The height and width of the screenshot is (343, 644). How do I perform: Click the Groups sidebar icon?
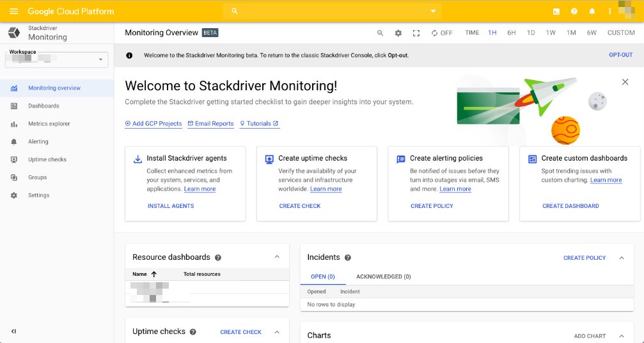coord(14,177)
